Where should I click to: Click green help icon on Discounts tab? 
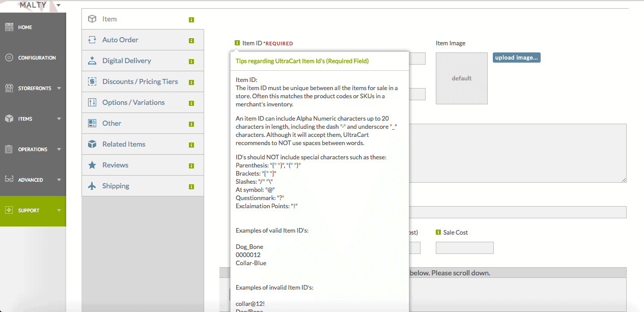tap(191, 82)
